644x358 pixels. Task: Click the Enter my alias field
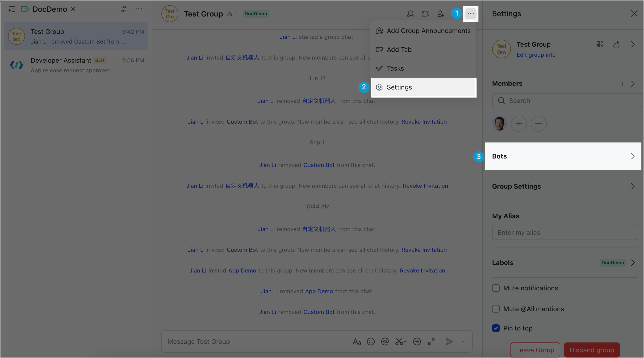tap(565, 233)
